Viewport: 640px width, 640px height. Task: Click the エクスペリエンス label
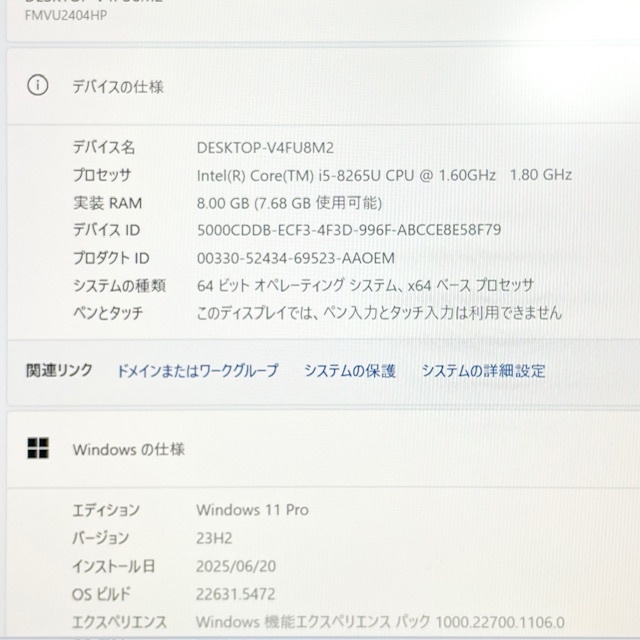pyautogui.click(x=120, y=622)
